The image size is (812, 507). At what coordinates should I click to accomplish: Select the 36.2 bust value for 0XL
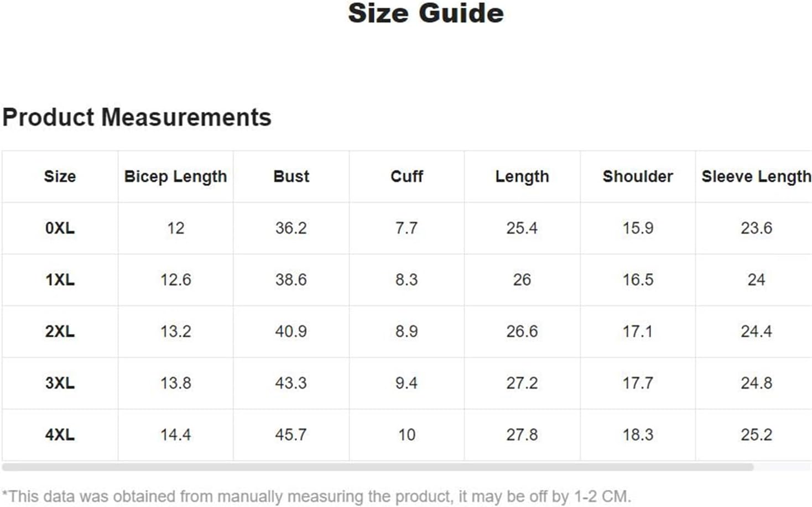pos(291,228)
